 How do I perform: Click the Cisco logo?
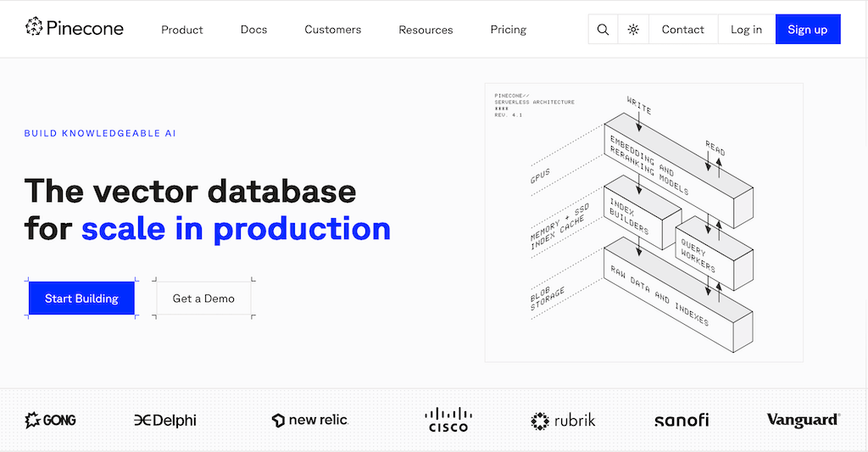pyautogui.click(x=448, y=420)
